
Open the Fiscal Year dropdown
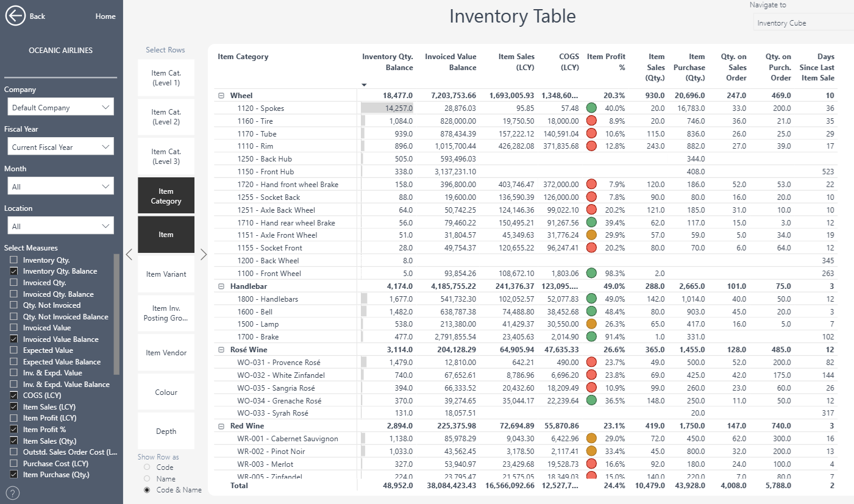tap(60, 147)
